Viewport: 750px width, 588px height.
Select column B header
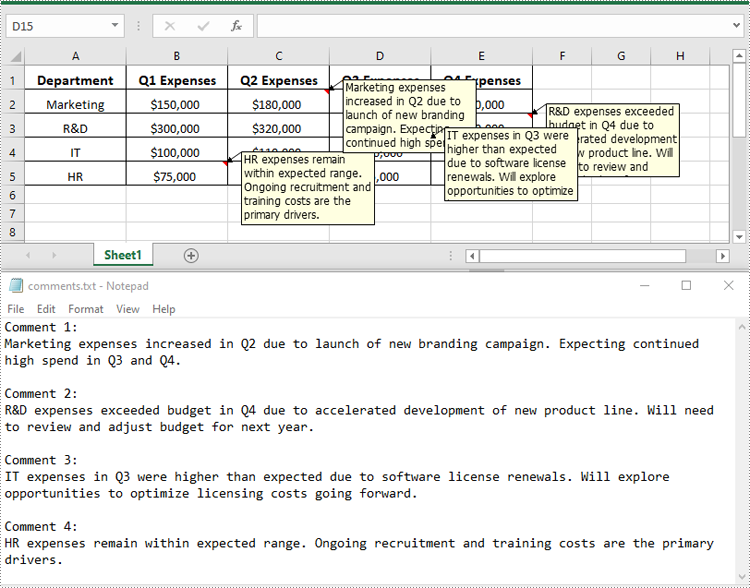coord(177,57)
